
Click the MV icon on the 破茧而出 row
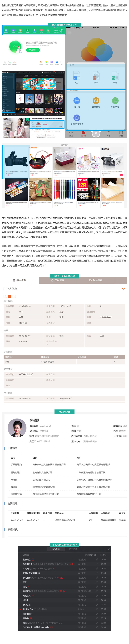tap(65, 591)
